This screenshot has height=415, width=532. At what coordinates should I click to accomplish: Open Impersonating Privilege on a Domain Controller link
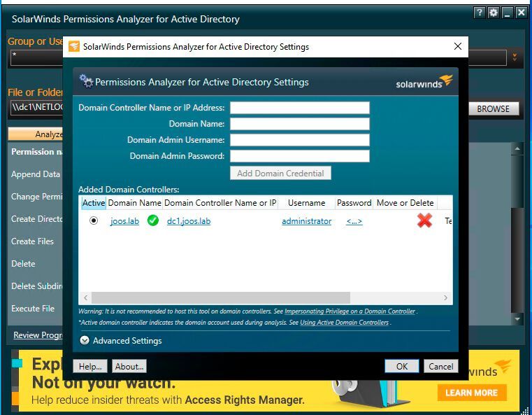tap(350, 311)
